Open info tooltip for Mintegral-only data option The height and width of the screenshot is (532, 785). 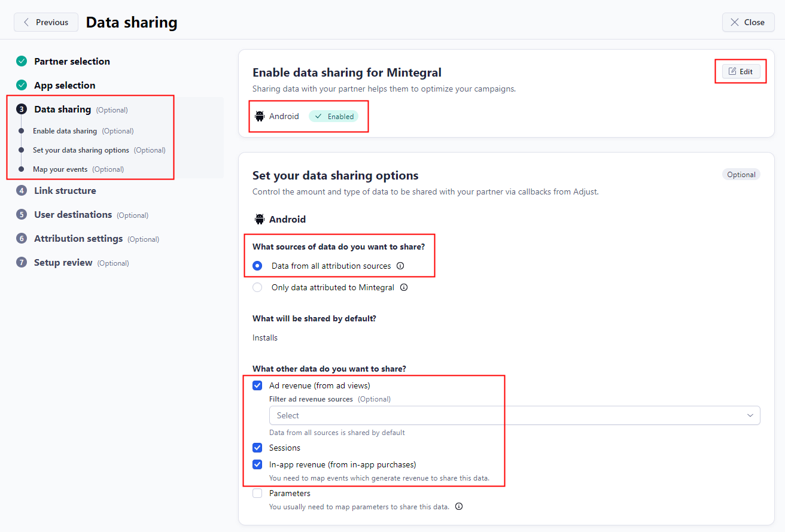coord(404,287)
